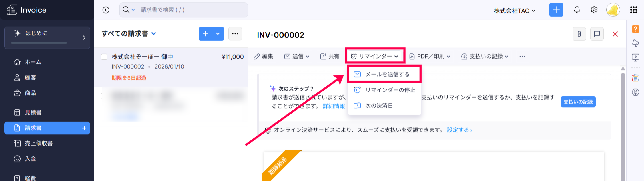Open the apps grid launcher
This screenshot has width=644, height=181.
point(633,10)
